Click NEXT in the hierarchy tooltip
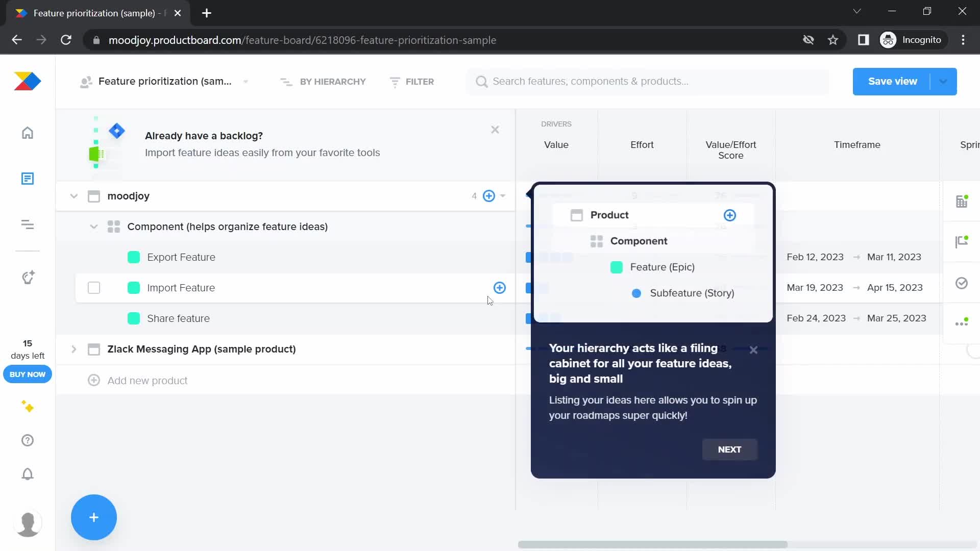This screenshot has width=980, height=551. (x=729, y=449)
